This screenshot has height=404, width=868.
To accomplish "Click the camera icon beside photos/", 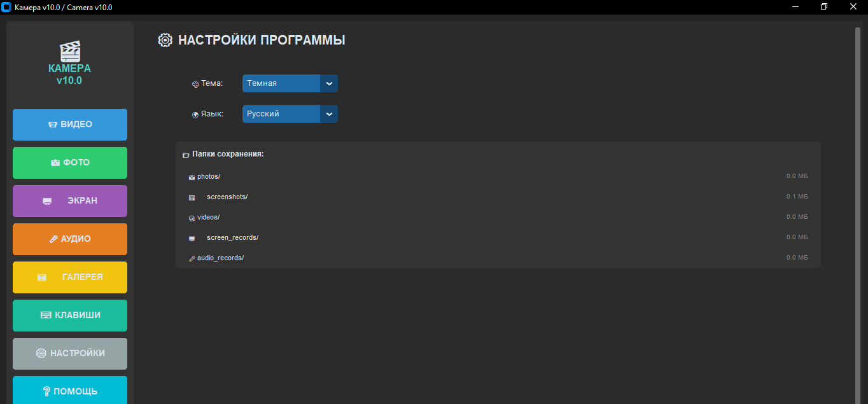I will pos(192,178).
